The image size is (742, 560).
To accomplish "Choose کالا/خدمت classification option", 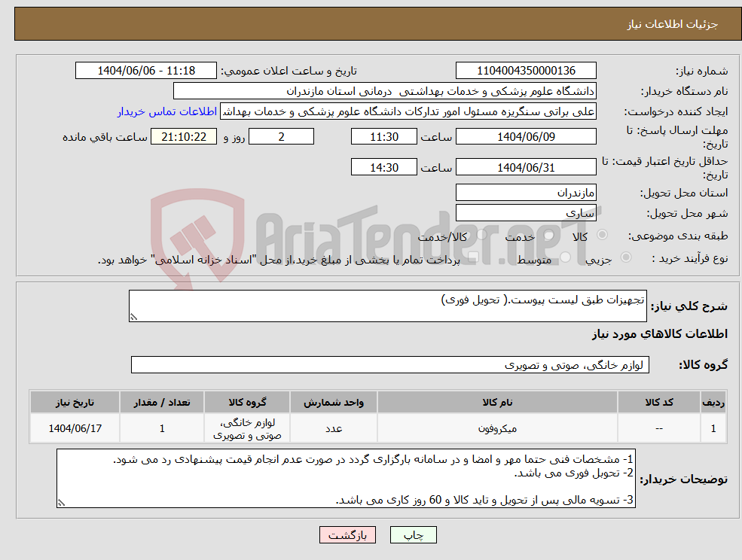I will point(482,235).
